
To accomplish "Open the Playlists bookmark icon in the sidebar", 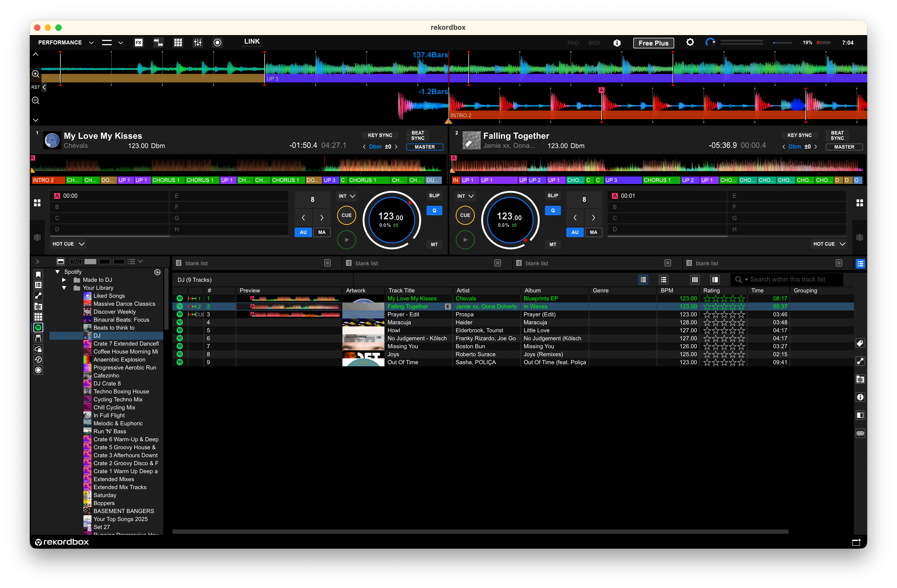I will coord(38,275).
